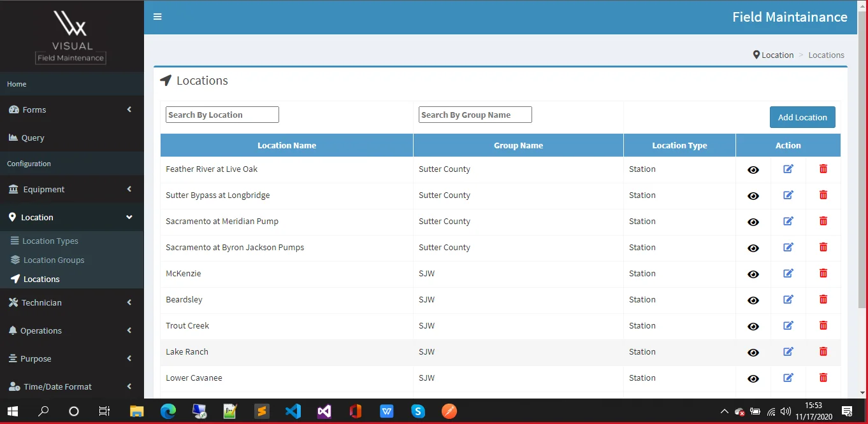The image size is (868, 424).
Task: Open Skype from the taskbar
Action: pos(418,411)
